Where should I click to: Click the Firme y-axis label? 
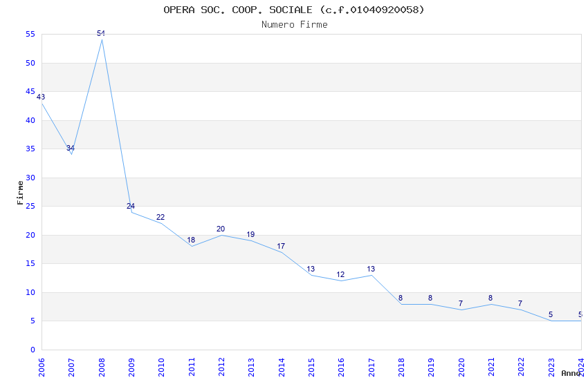20,193
